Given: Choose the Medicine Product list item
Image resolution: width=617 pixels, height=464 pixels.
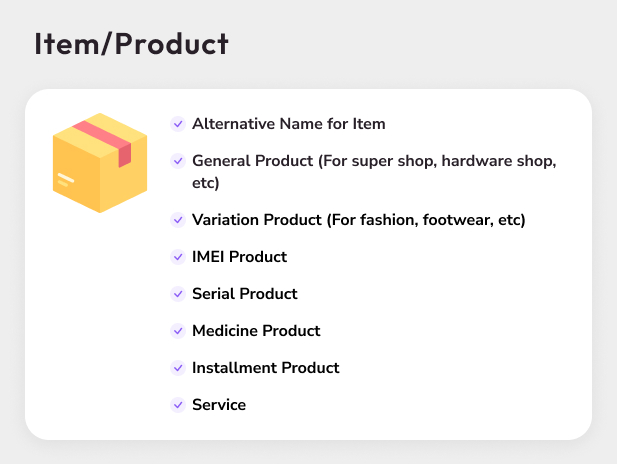Looking at the screenshot, I should [x=256, y=331].
